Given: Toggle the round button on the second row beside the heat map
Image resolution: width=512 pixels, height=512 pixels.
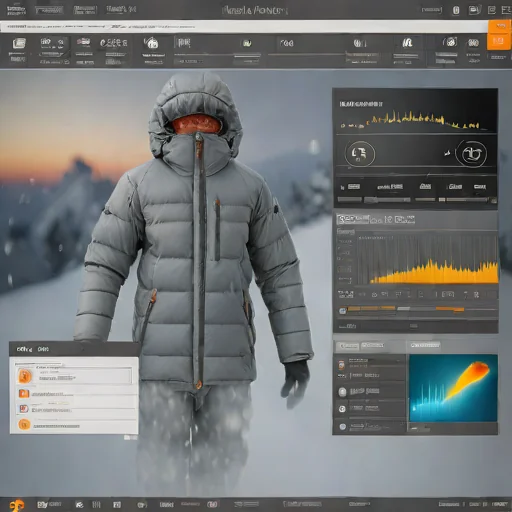Looking at the screenshot, I should coord(342,392).
